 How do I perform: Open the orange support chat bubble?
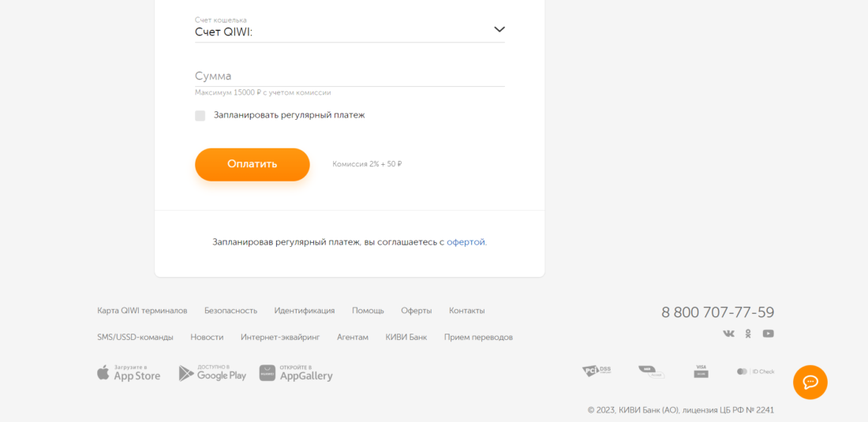click(810, 383)
